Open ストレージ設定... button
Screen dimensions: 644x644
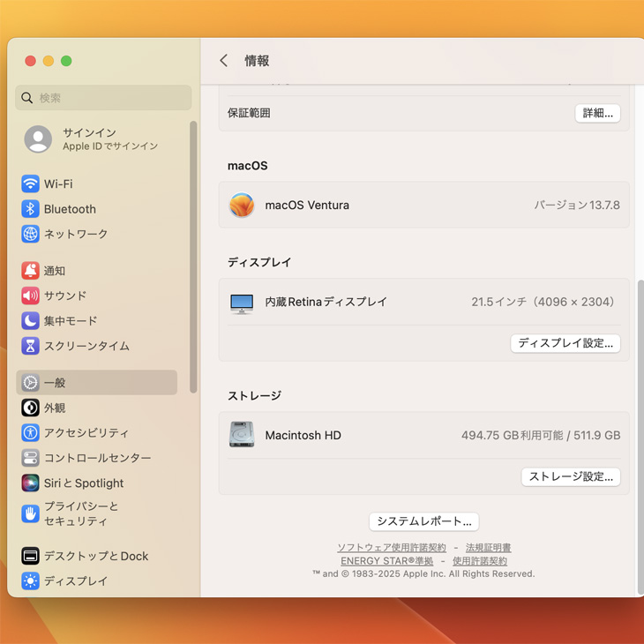(571, 476)
